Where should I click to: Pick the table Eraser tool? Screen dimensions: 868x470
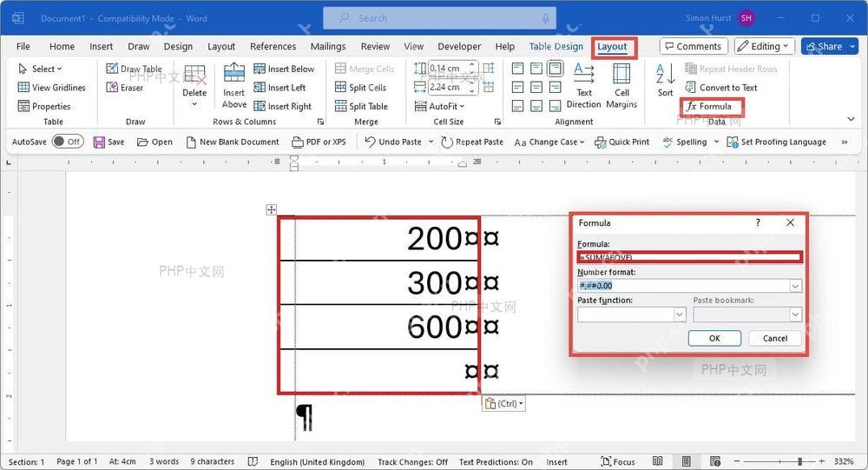(124, 88)
